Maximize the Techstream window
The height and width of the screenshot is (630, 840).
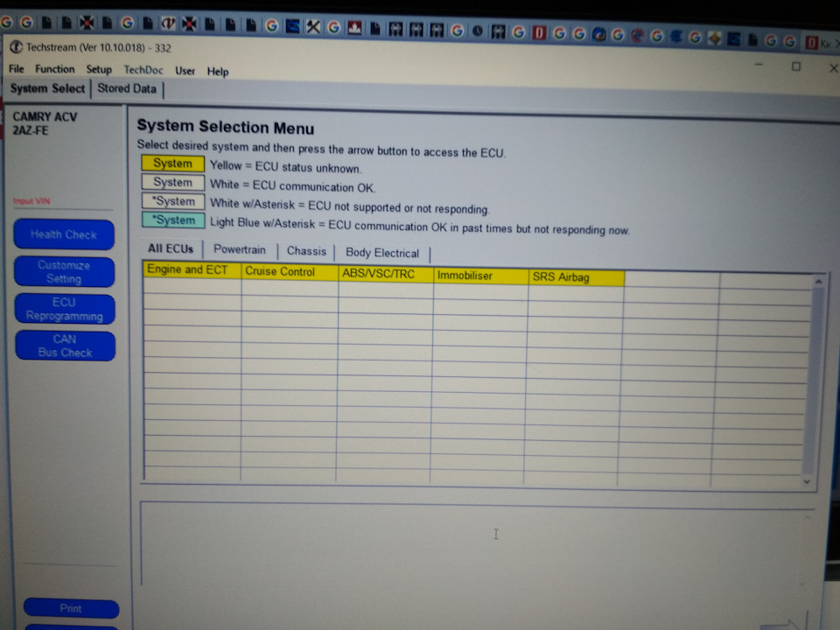coord(796,66)
